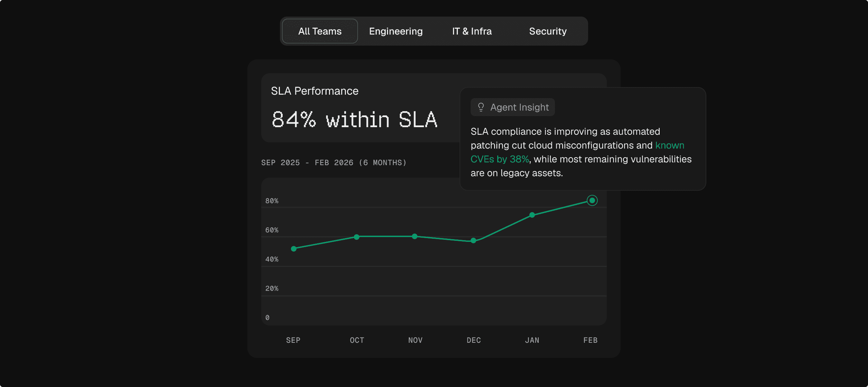Click the SEP axis label
This screenshot has height=387, width=868.
pos(293,340)
